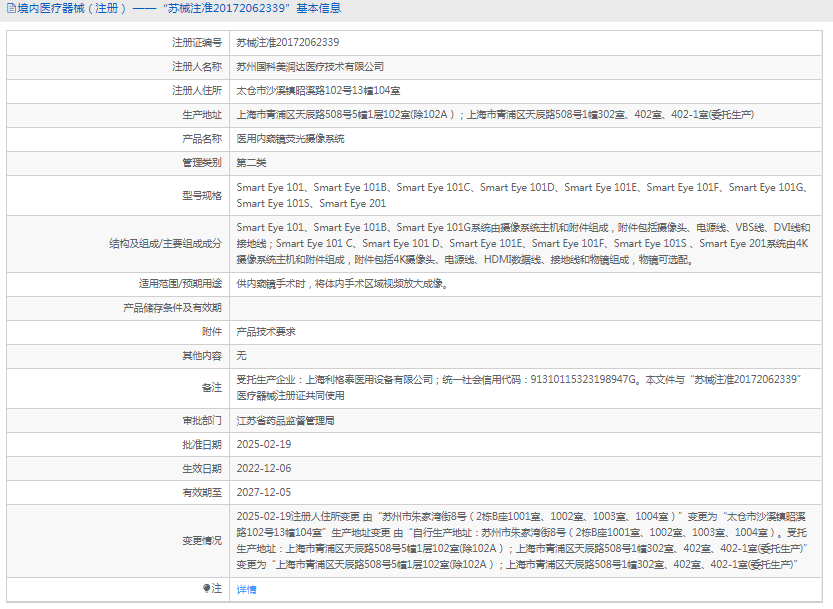Click the 型号规格 label cell
Image resolution: width=833 pixels, height=609 pixels.
[x=118, y=196]
